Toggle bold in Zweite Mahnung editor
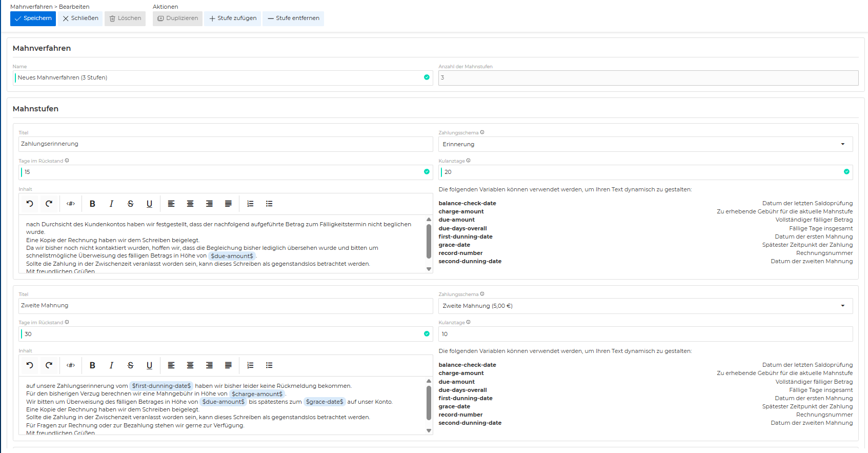868x453 pixels. [x=92, y=365]
